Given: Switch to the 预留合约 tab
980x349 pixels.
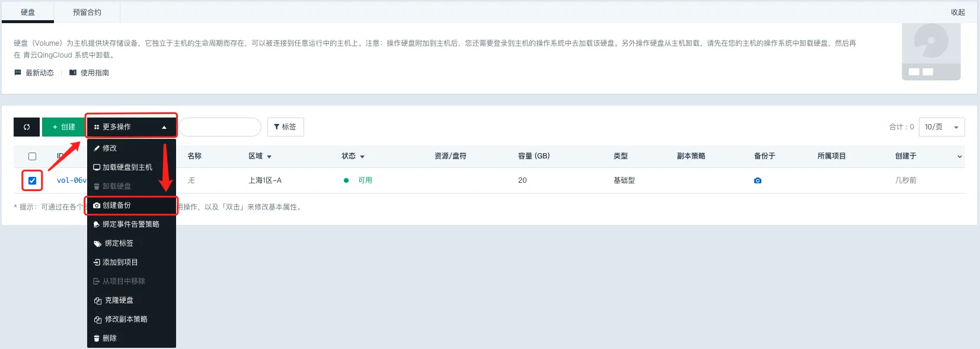Looking at the screenshot, I should tap(87, 12).
